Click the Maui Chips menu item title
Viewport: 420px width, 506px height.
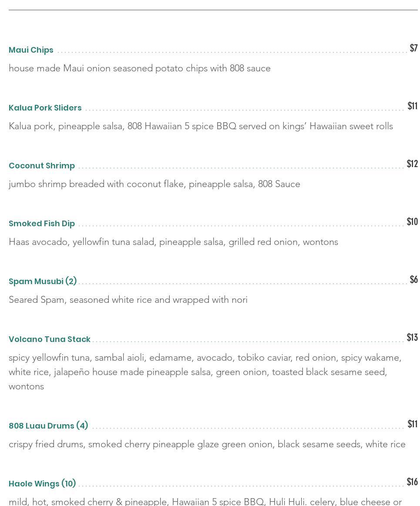click(x=31, y=50)
